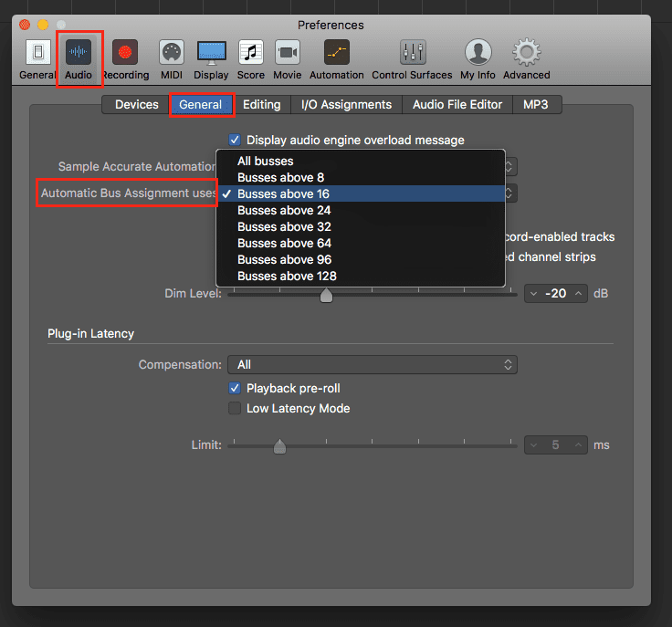Open the Automatic Bus Assignment popup arrows

pos(509,193)
